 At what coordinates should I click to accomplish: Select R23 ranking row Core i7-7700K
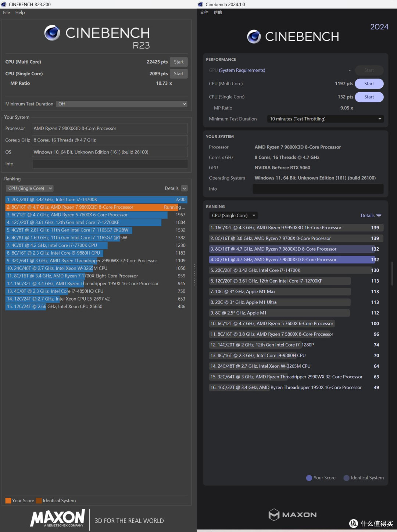96,245
